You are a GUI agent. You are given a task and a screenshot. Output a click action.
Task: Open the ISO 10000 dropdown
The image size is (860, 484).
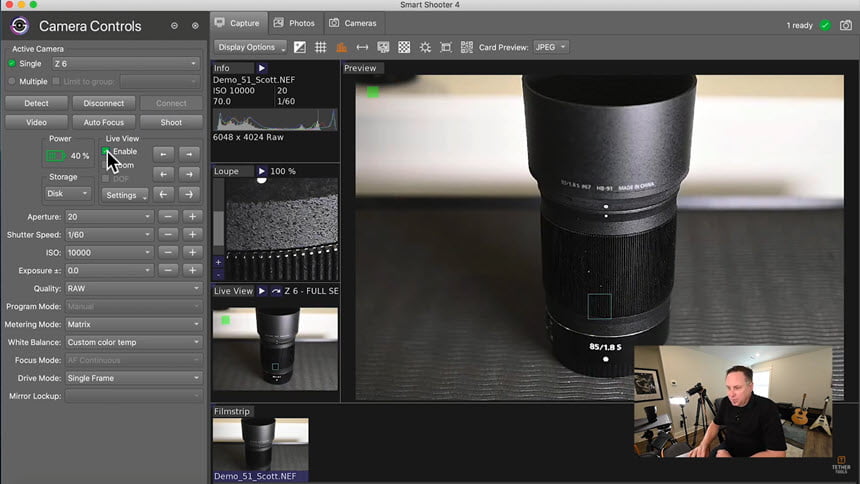tap(109, 252)
